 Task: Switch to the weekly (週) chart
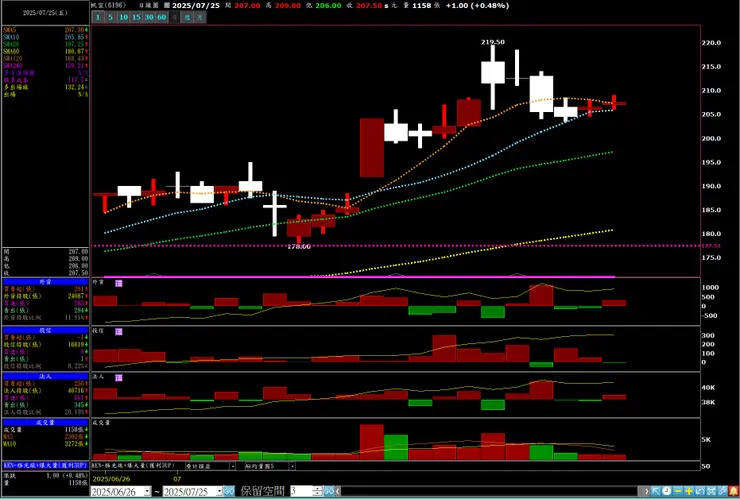(187, 17)
